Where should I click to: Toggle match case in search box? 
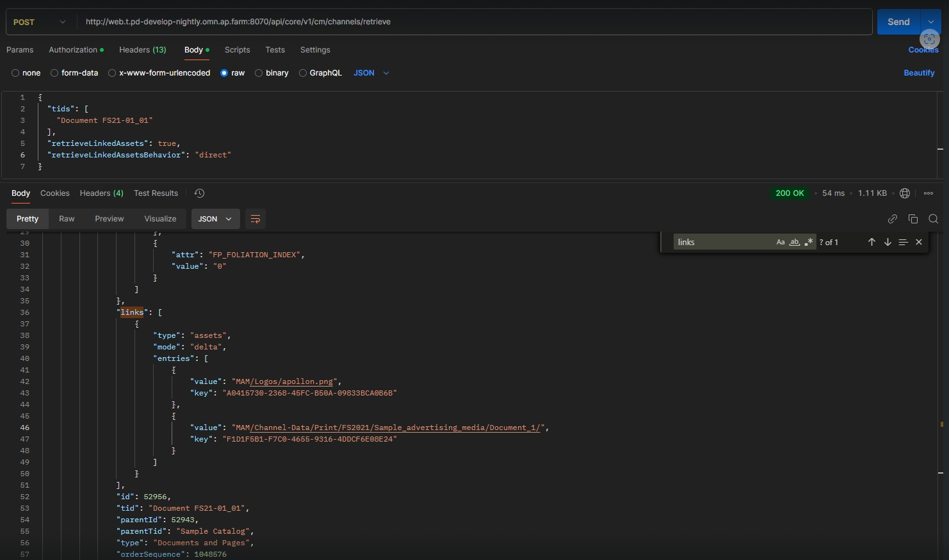pos(780,242)
